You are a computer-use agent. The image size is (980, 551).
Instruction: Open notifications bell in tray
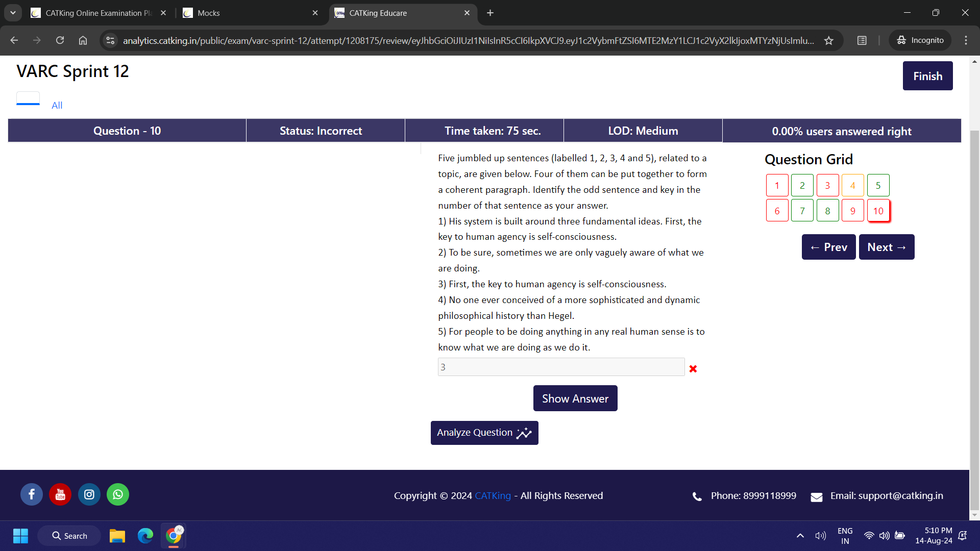point(963,536)
